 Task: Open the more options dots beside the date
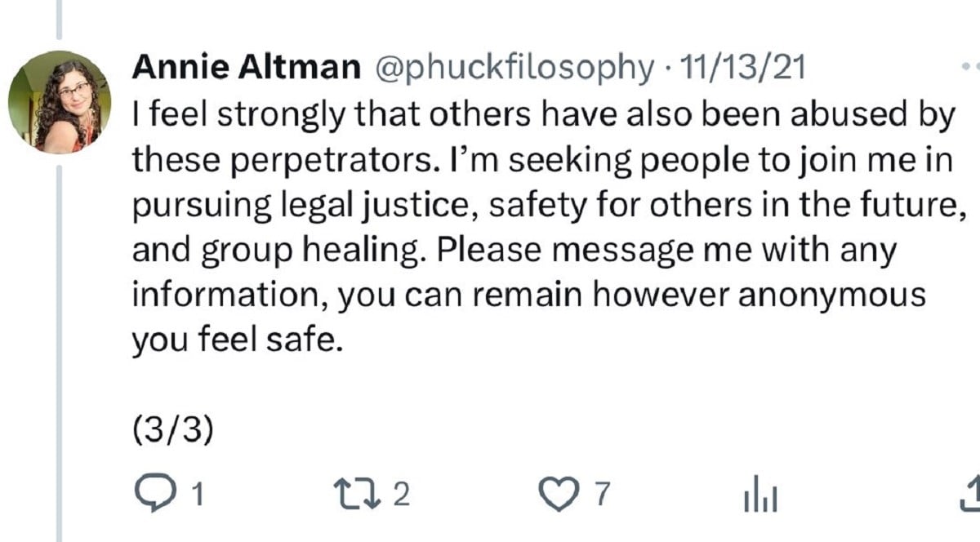point(969,69)
